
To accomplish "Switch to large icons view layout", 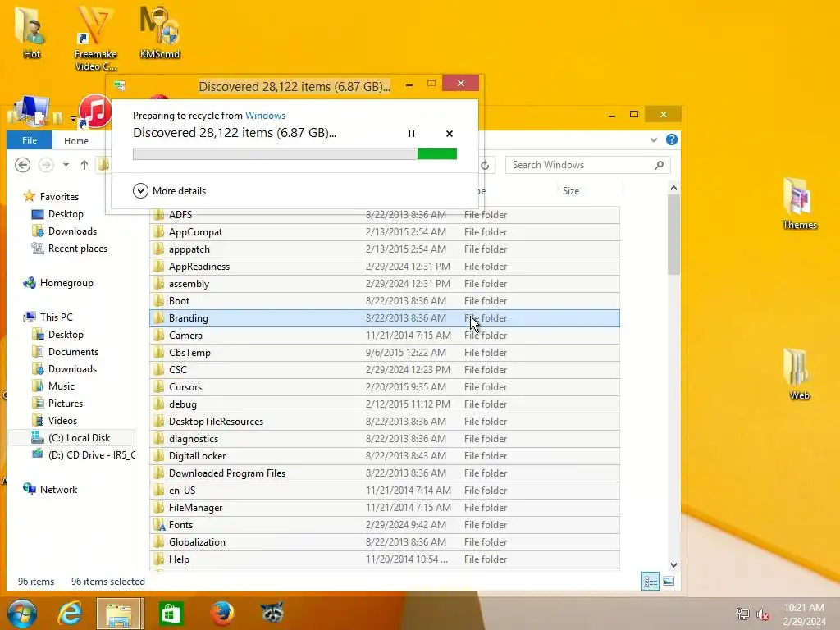I will [669, 582].
